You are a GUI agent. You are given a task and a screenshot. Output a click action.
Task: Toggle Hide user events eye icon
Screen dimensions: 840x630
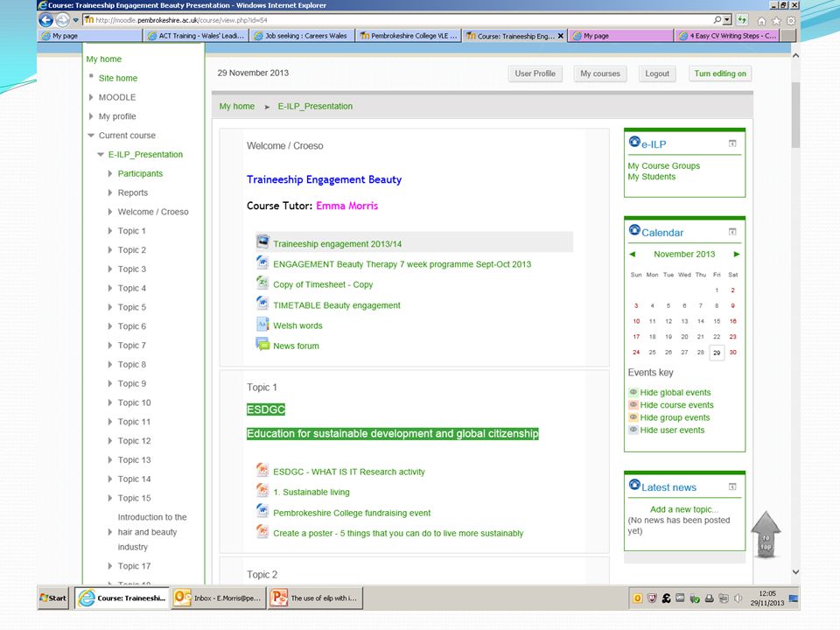(x=633, y=430)
